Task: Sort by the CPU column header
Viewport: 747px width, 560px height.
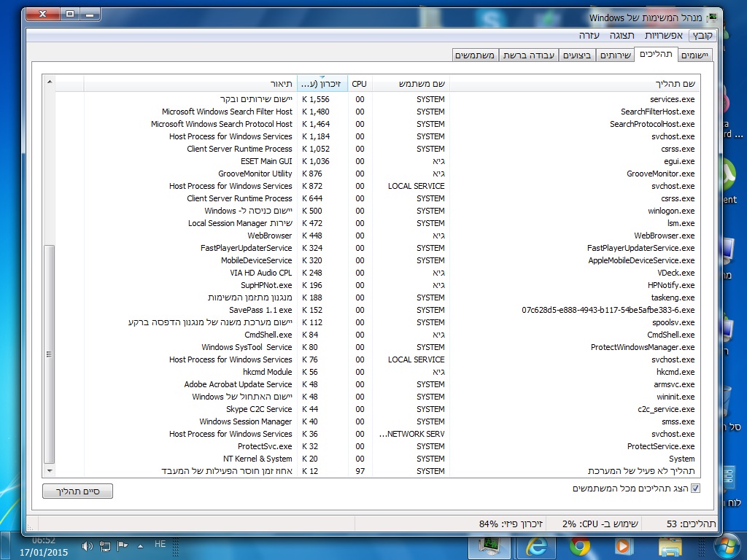Action: pos(360,83)
